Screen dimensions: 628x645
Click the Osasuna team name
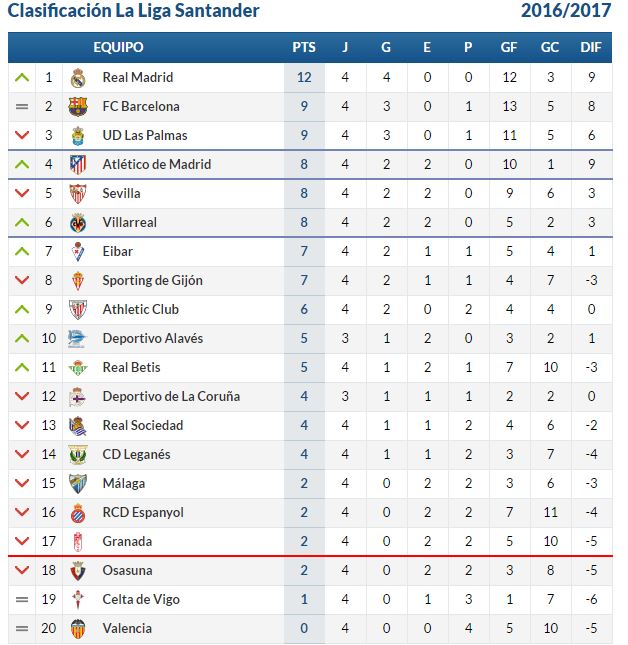click(x=127, y=571)
